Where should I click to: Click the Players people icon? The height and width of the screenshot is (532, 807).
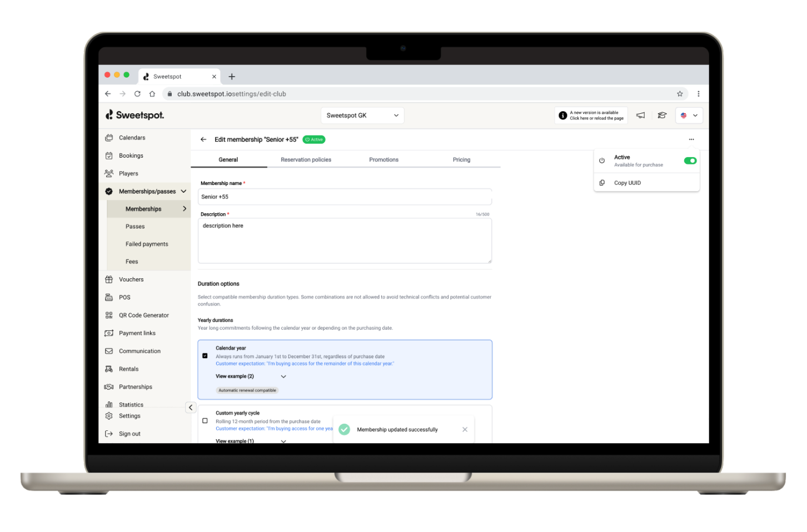click(109, 173)
